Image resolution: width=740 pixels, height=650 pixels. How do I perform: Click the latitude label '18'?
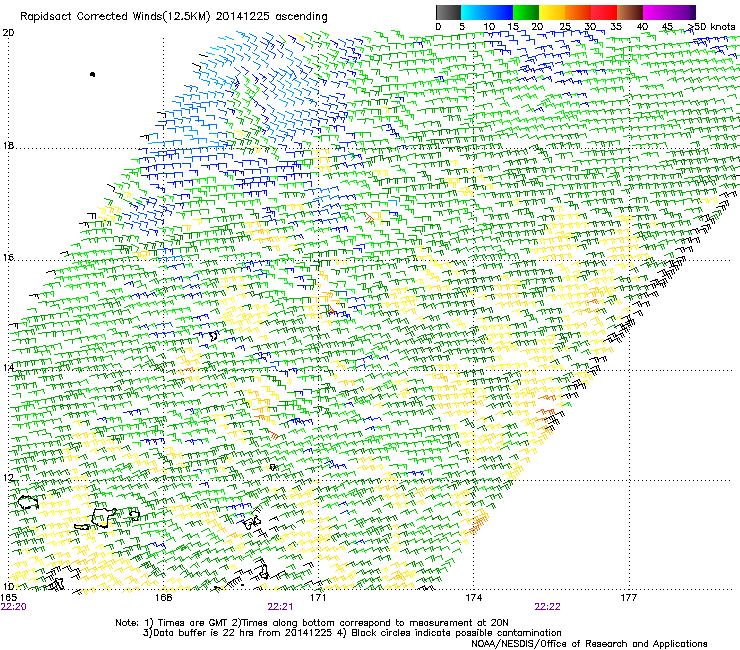(8, 145)
